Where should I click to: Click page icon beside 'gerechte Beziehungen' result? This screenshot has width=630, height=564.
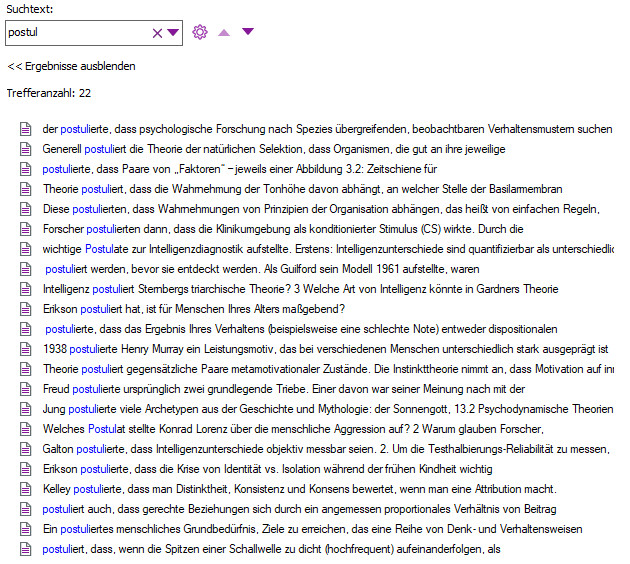[26, 509]
